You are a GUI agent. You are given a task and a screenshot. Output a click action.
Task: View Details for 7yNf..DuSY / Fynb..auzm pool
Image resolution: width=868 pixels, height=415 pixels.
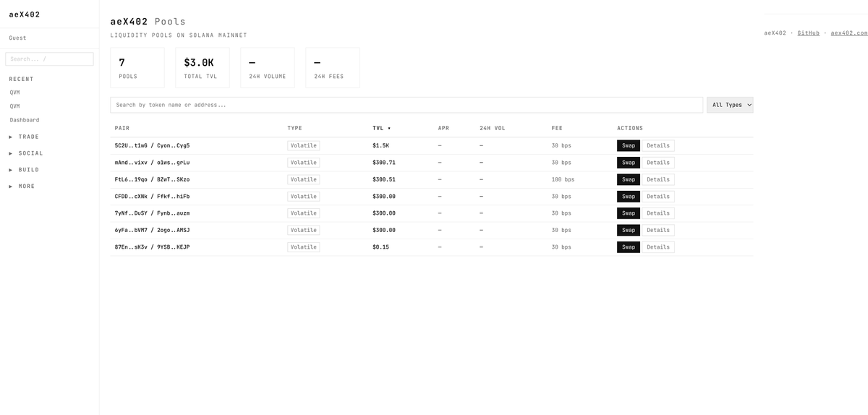tap(658, 213)
